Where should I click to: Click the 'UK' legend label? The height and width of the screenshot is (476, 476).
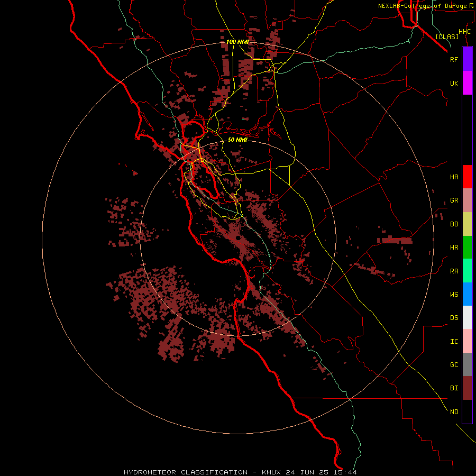(454, 84)
